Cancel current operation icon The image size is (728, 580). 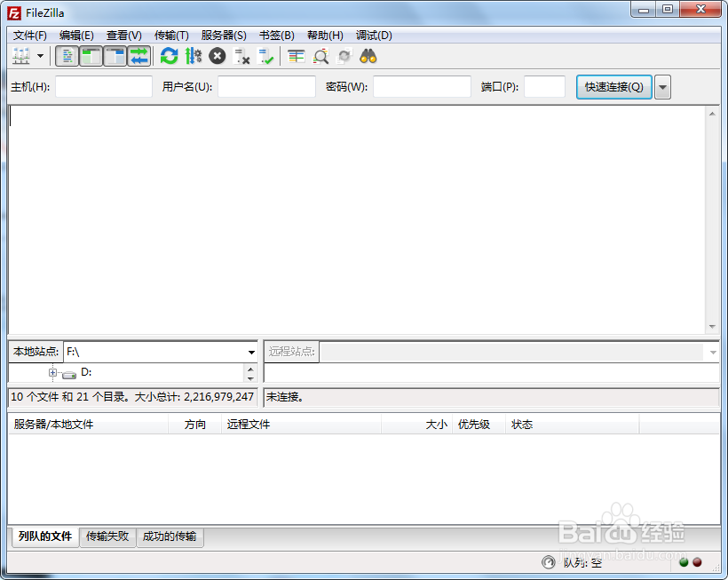click(x=217, y=56)
